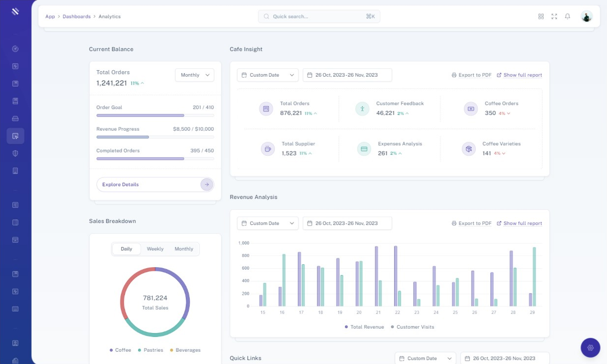Open the apps grid icon in header
The image size is (607, 364).
tap(541, 16)
